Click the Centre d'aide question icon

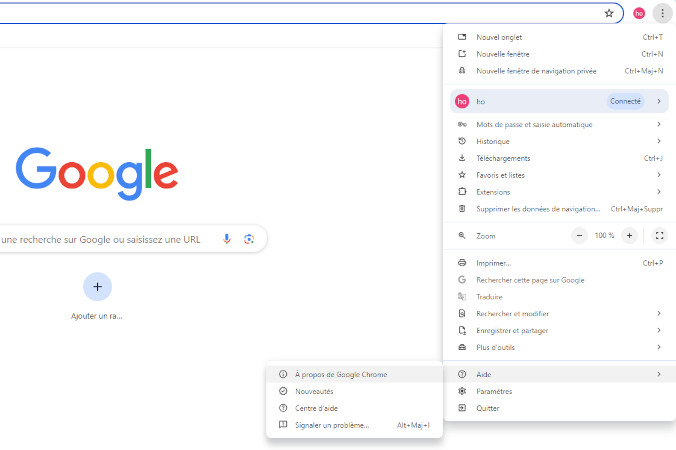(x=283, y=408)
